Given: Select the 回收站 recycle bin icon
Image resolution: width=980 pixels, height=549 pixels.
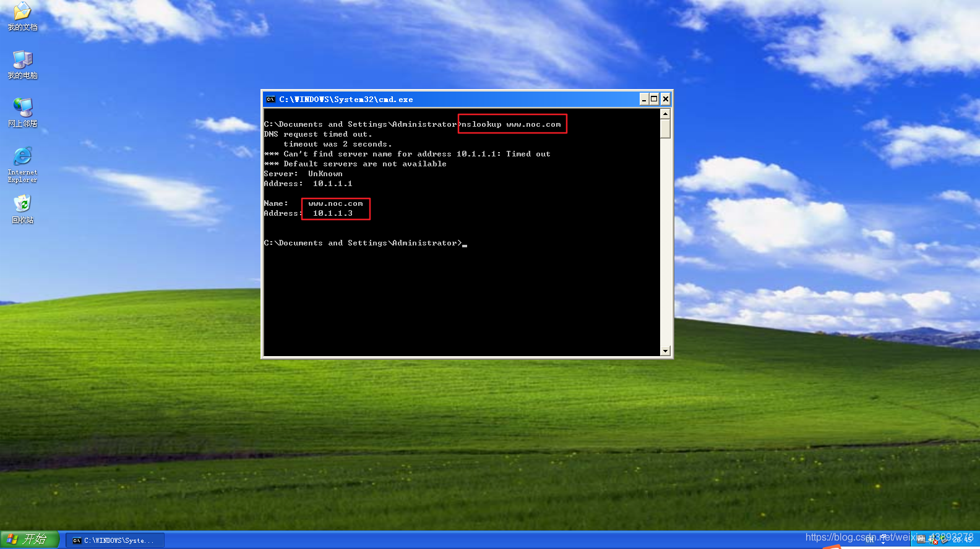Looking at the screenshot, I should click(x=22, y=210).
